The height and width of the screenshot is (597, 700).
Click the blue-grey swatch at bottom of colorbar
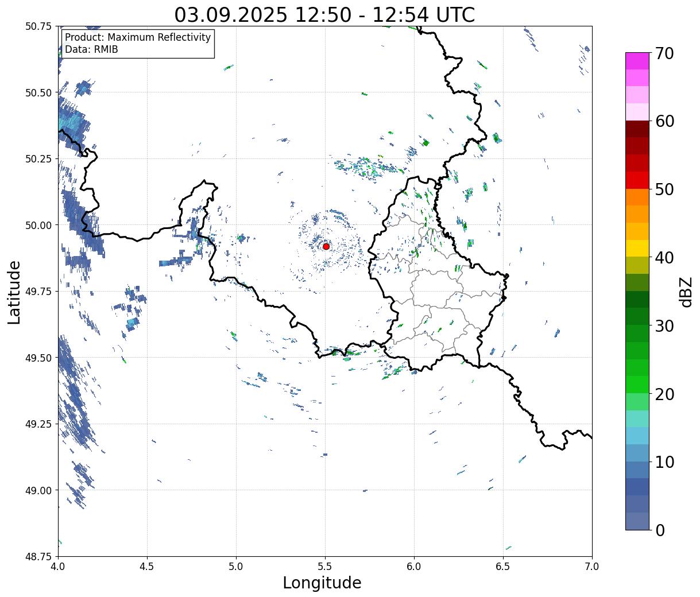click(x=637, y=521)
